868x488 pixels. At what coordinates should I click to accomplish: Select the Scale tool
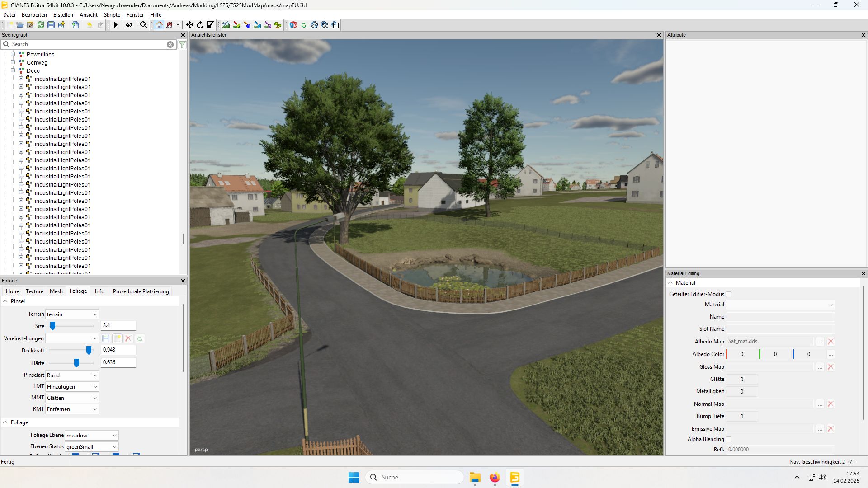pyautogui.click(x=211, y=25)
